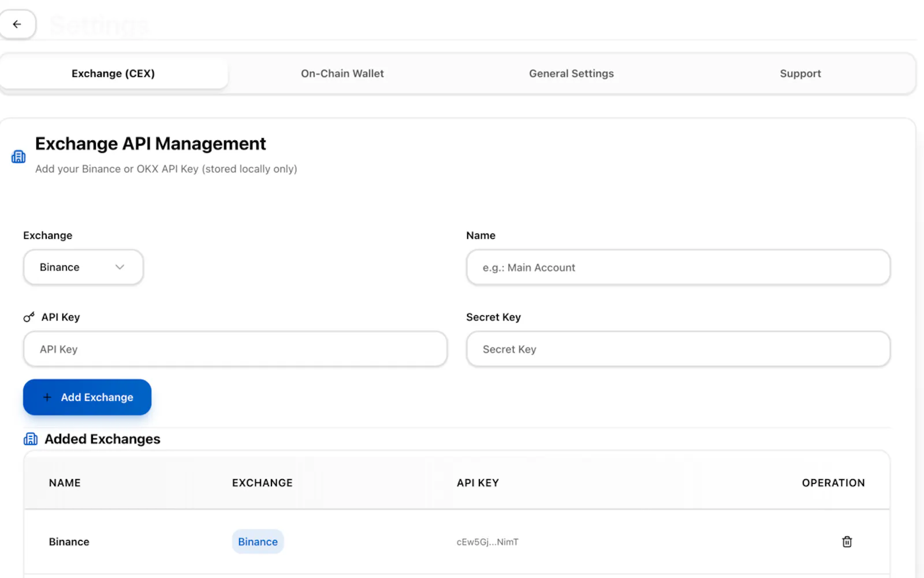The width and height of the screenshot is (924, 578).
Task: Open the Exchange dropdown set to Binance
Action: (83, 267)
